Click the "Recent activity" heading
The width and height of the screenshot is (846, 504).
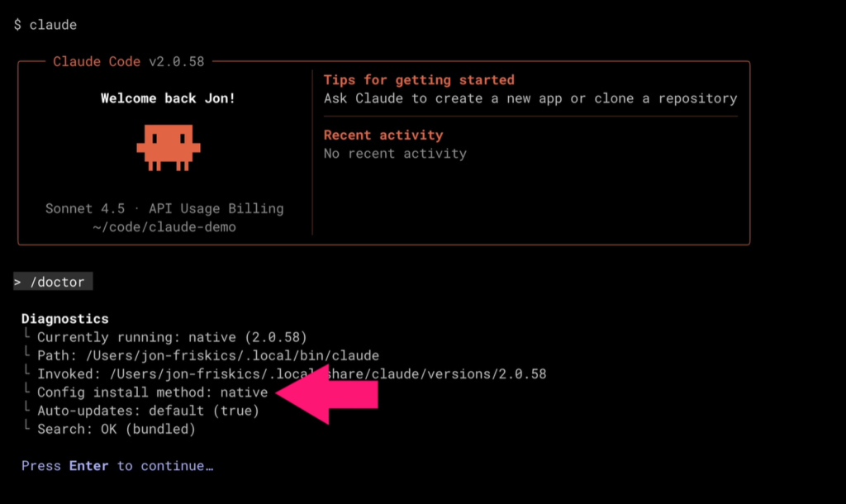383,135
